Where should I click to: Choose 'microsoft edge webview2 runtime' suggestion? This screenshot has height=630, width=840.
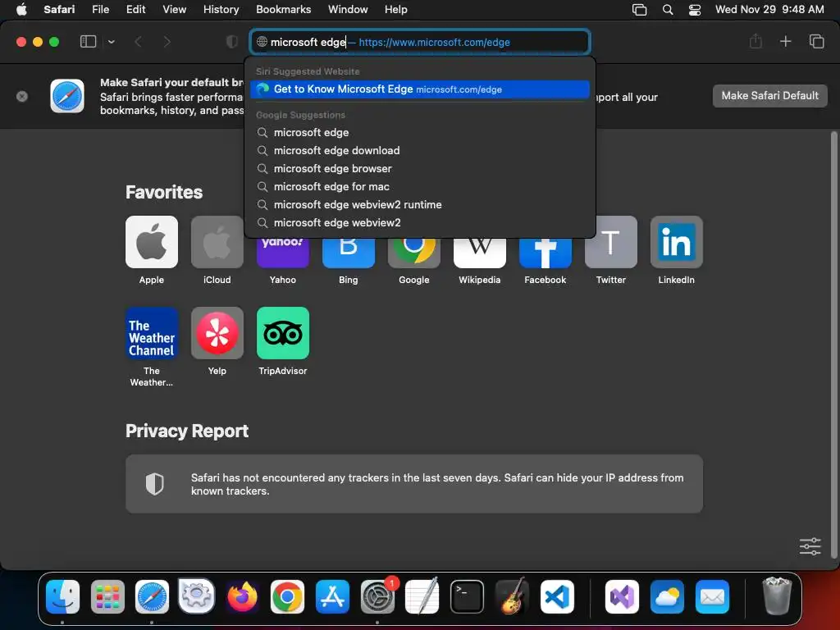(x=420, y=204)
